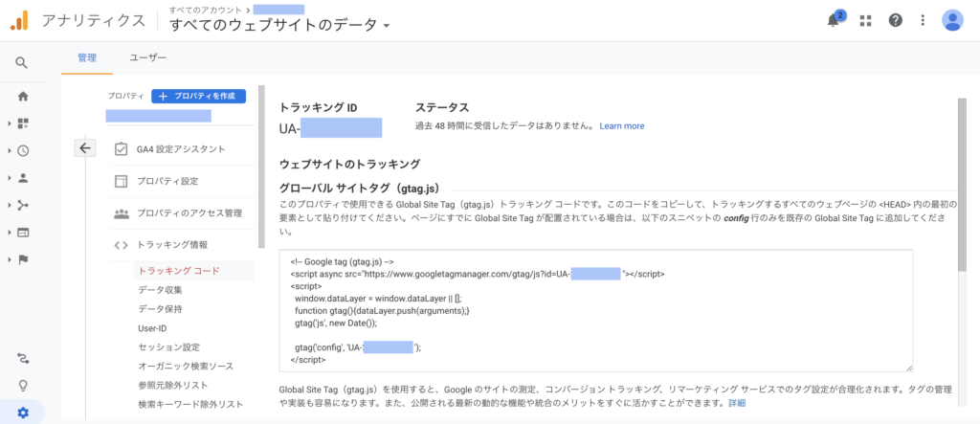Expand the Behavior sidebar arrow
The width and height of the screenshot is (980, 424).
10,233
